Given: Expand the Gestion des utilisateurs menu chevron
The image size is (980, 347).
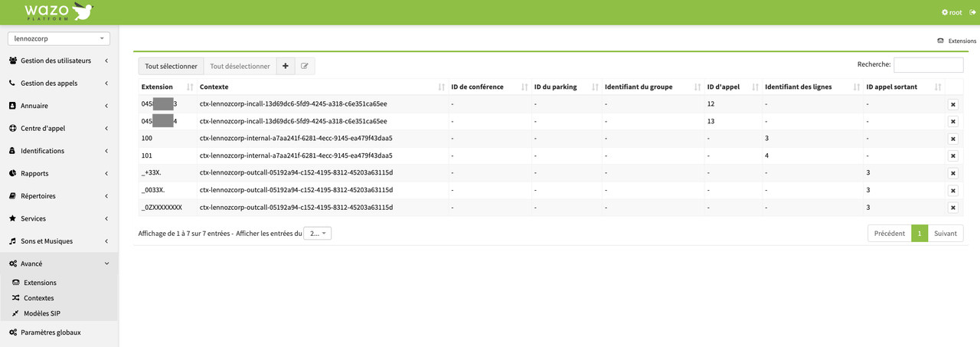Looking at the screenshot, I should (x=106, y=61).
